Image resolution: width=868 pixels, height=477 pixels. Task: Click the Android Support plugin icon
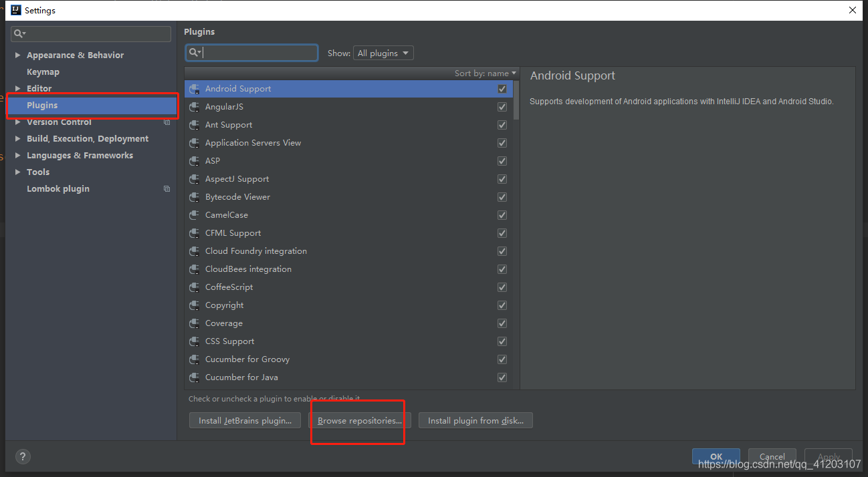(x=195, y=89)
